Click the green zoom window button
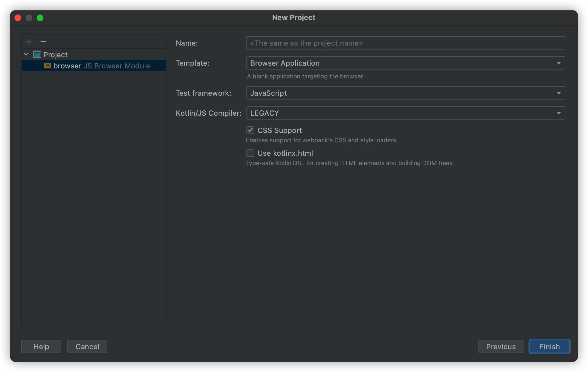 pyautogui.click(x=40, y=18)
